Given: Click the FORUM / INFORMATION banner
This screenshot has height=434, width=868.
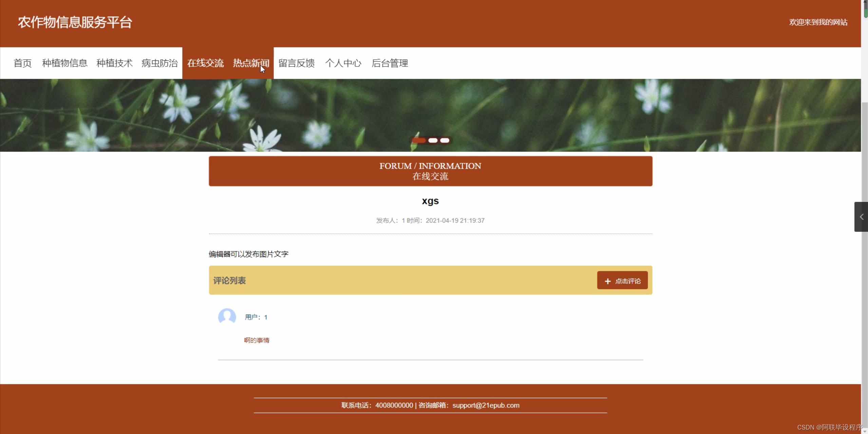Looking at the screenshot, I should pyautogui.click(x=430, y=171).
